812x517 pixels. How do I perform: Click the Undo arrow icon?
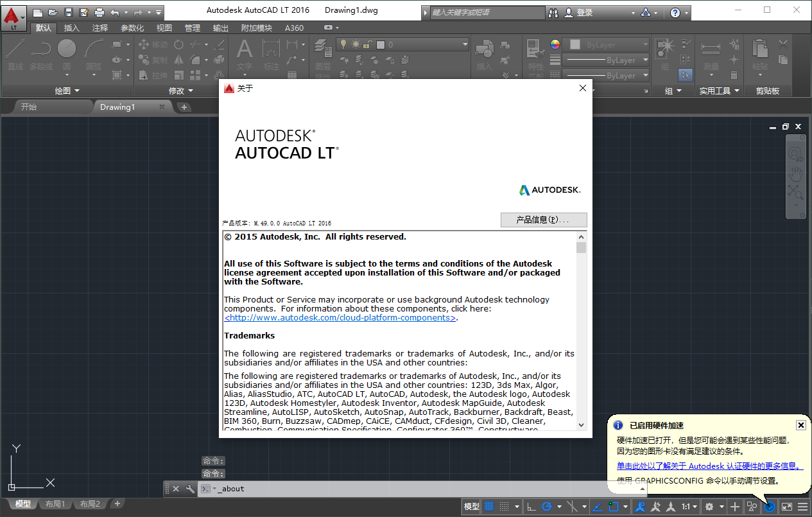[115, 12]
